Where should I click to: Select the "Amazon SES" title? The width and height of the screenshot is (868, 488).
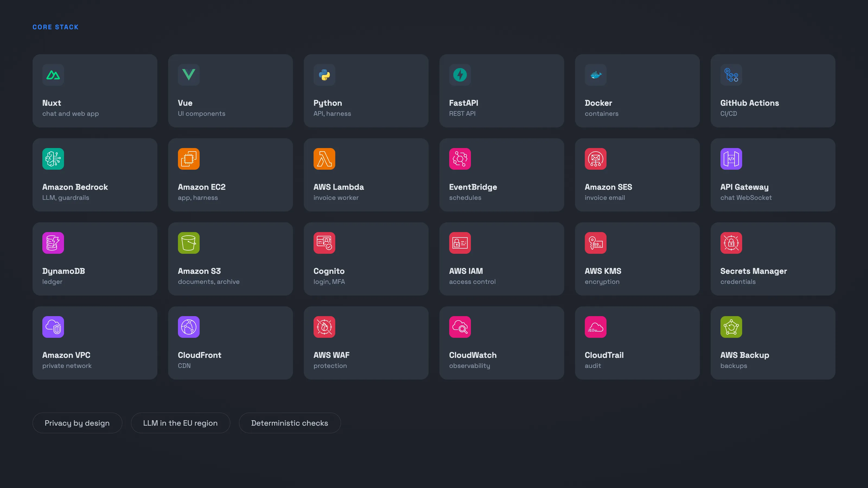608,187
